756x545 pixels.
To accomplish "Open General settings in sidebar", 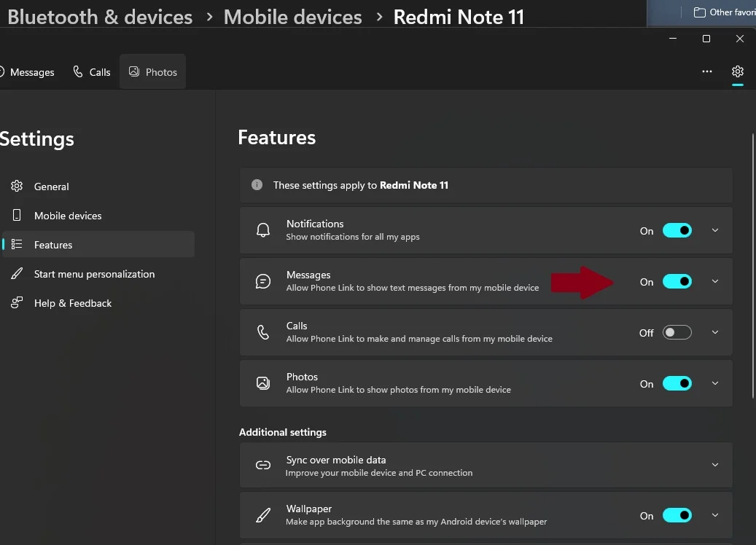I will [x=98, y=187].
